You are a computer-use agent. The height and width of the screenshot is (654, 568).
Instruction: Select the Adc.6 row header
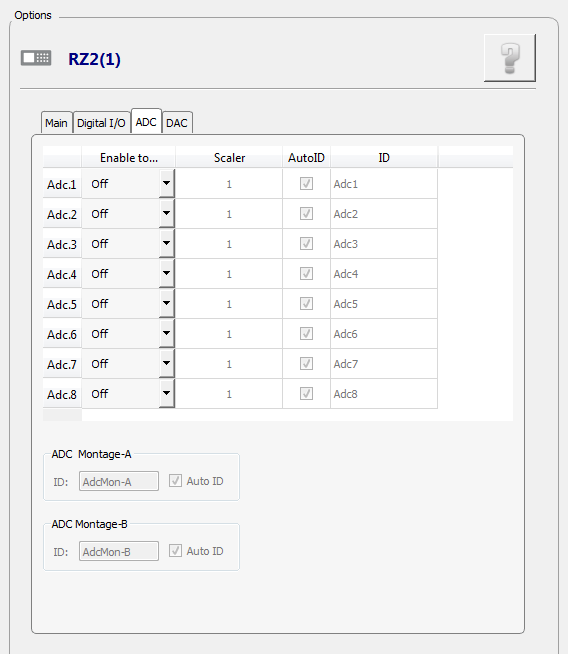[62, 334]
